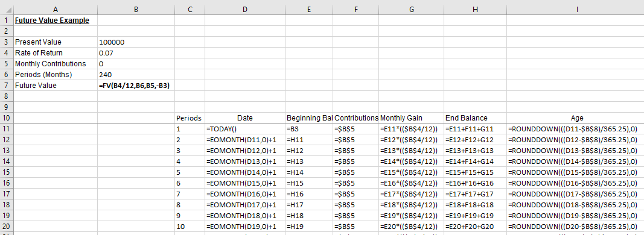Select the End Balance heading cell
This screenshot has width=644, height=235.
(475, 117)
